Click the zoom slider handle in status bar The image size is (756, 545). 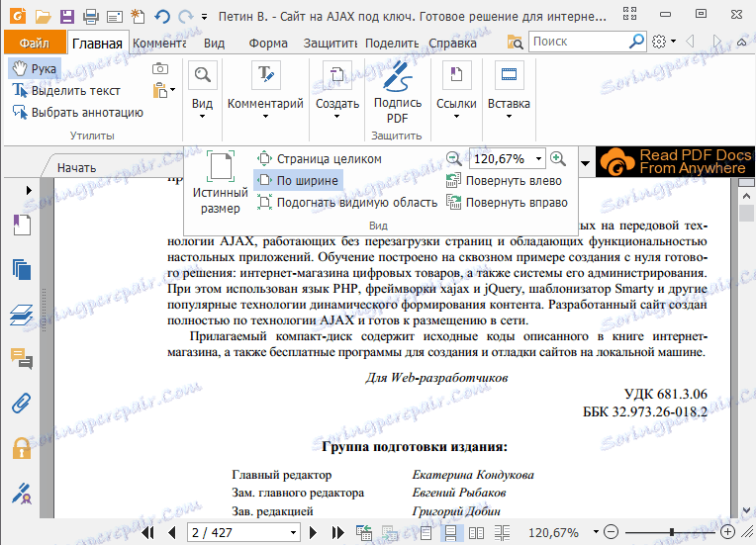tap(672, 532)
